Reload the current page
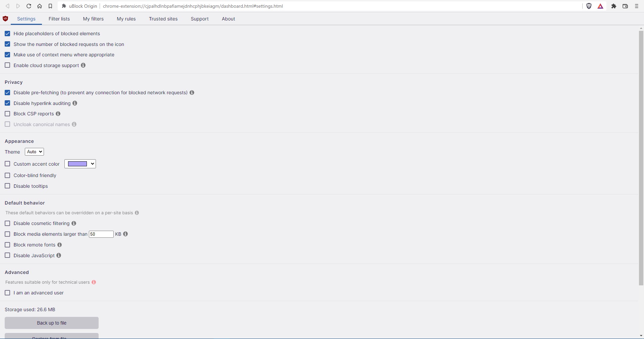 pos(29,6)
